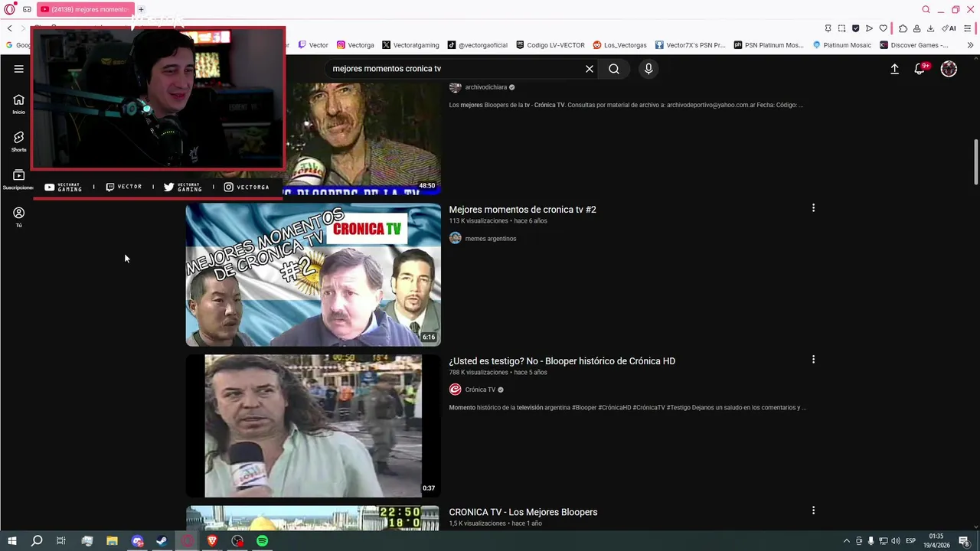Open the Discover Games bookmark
Image resolution: width=980 pixels, height=551 pixels.
(914, 45)
